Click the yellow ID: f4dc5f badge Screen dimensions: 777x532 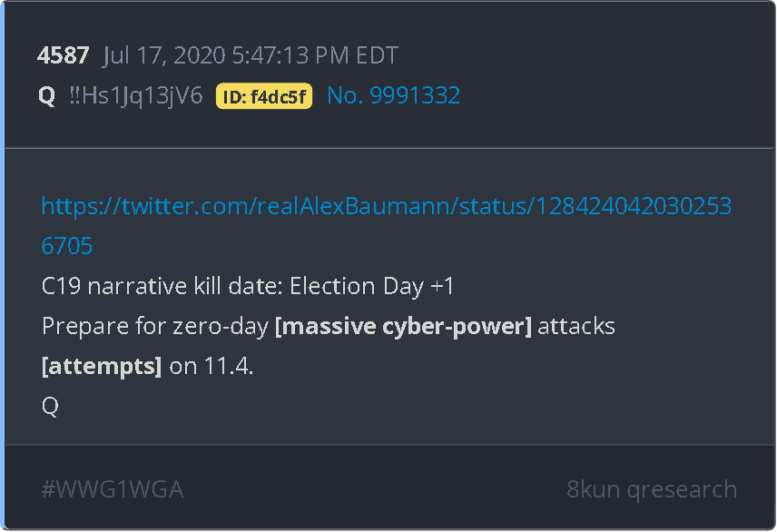click(x=263, y=96)
